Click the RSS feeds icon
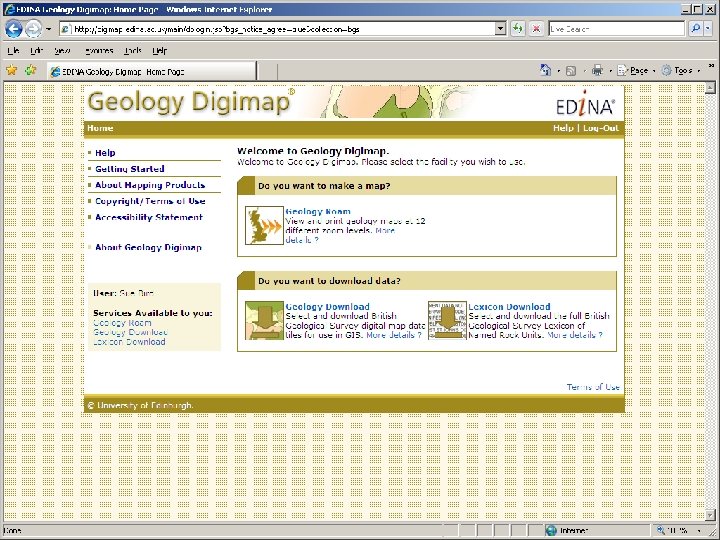720x540 pixels. pyautogui.click(x=571, y=71)
